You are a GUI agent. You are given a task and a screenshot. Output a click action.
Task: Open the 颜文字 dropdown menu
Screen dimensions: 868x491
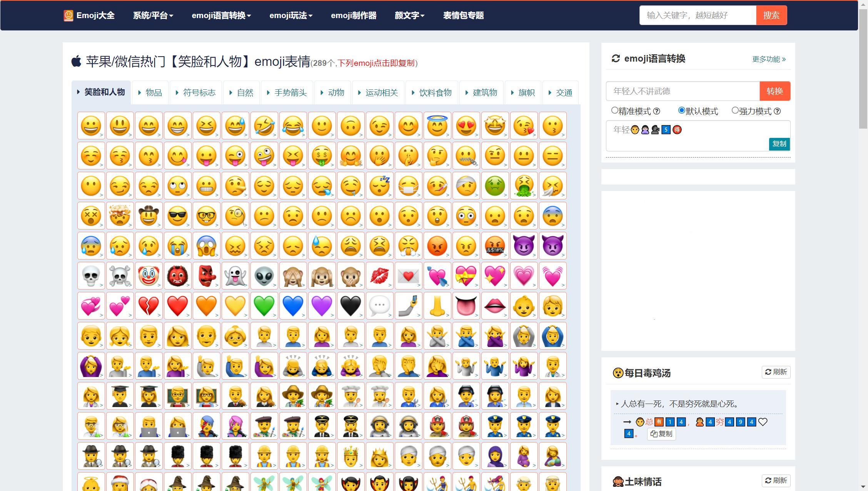click(x=409, y=15)
